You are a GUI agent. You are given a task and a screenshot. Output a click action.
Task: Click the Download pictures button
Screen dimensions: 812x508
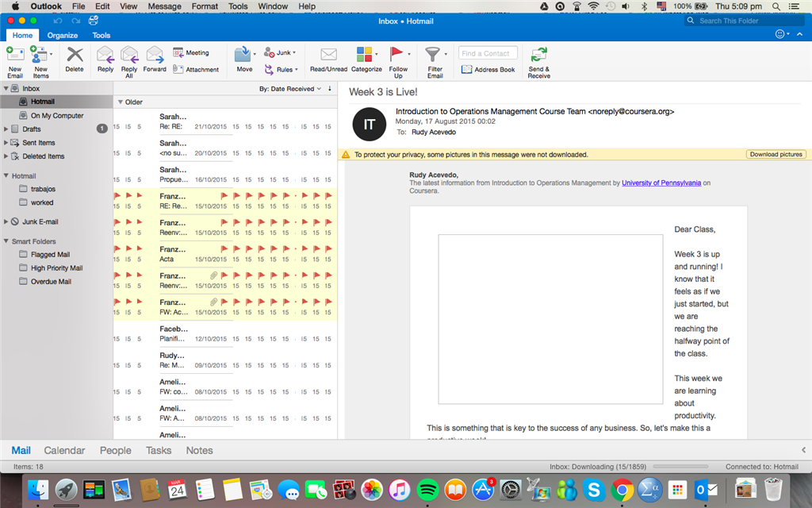click(x=776, y=155)
